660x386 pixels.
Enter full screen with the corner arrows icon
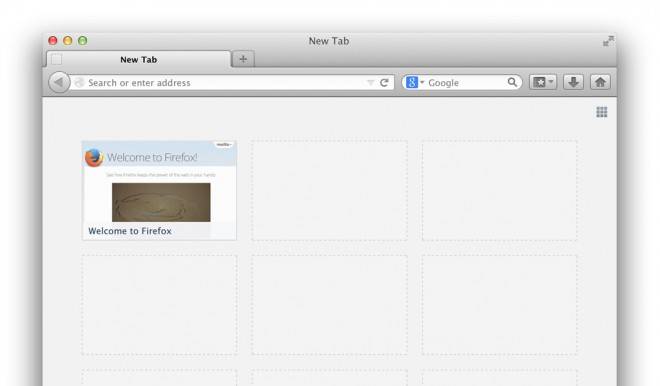[608, 41]
